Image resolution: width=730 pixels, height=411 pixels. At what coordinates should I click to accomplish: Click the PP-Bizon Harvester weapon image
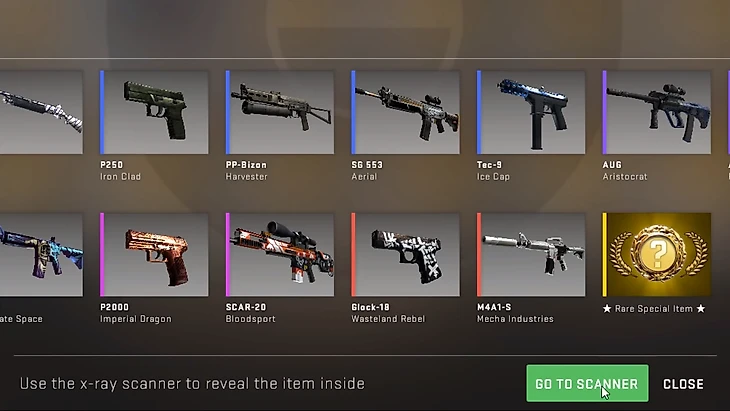click(280, 112)
